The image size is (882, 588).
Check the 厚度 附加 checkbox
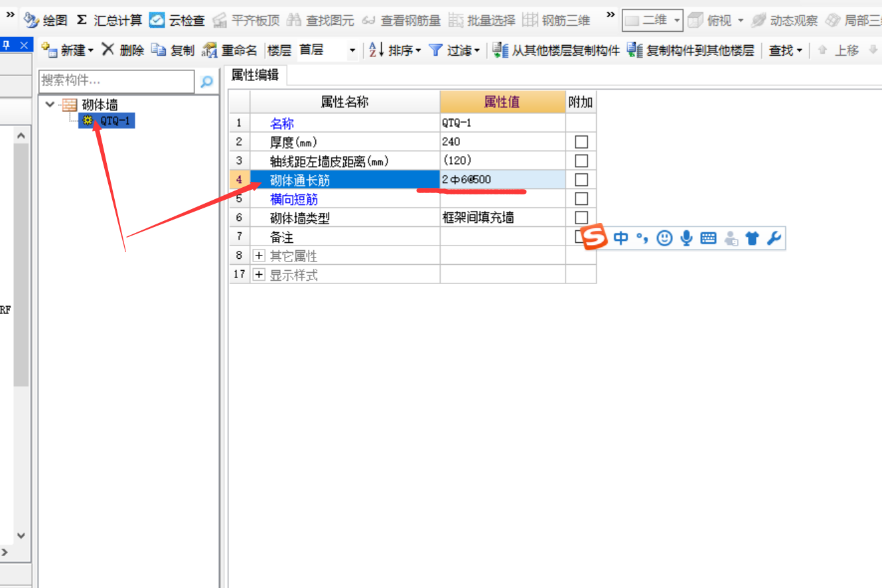[581, 142]
